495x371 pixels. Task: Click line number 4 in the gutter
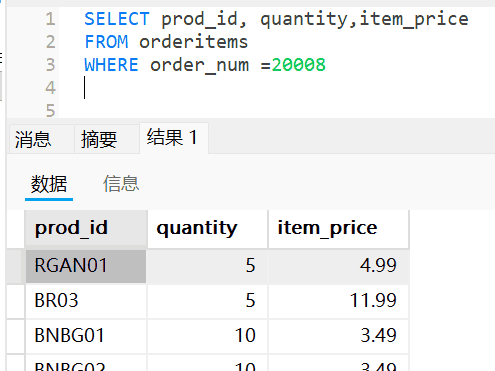pyautogui.click(x=50, y=88)
